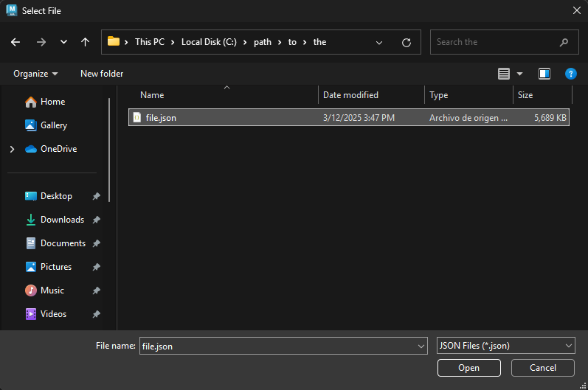Open the Music folder shortcut

52,290
